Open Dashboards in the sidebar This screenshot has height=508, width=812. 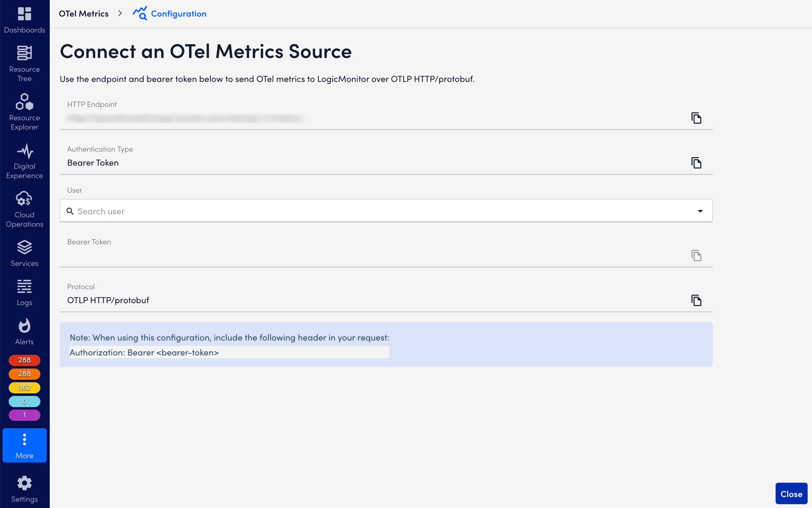[x=24, y=20]
